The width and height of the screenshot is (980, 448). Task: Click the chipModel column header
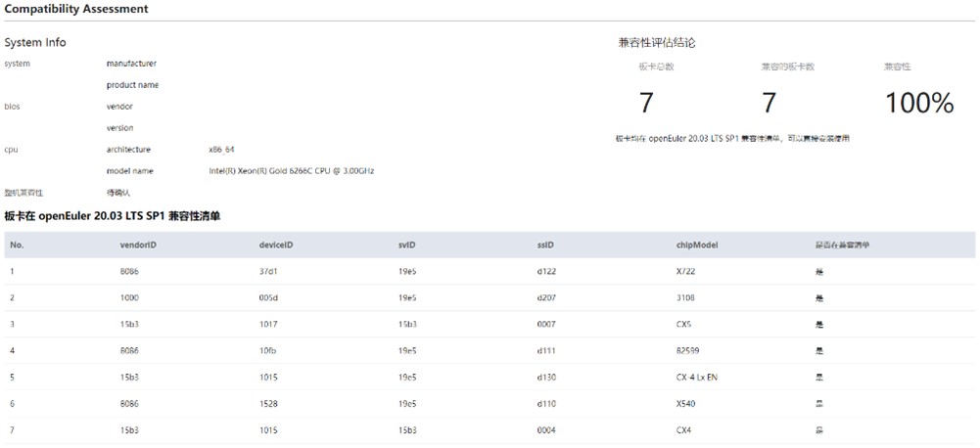(x=697, y=245)
